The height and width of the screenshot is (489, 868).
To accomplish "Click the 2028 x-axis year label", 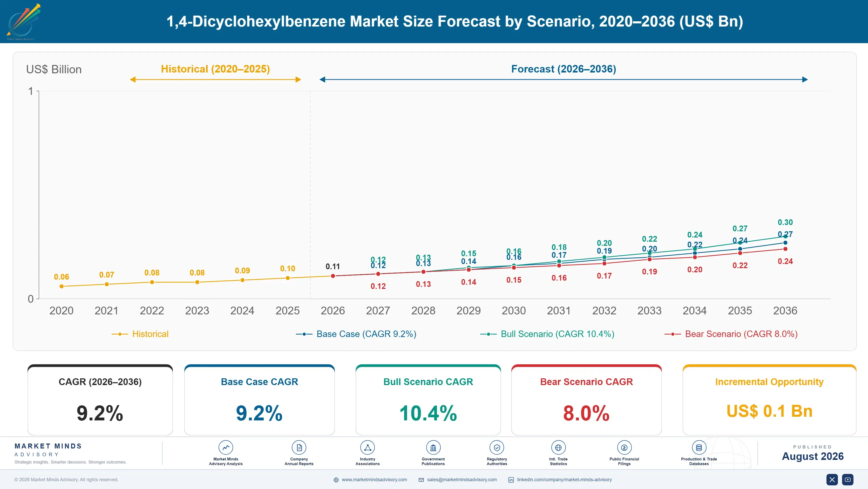I will tap(423, 310).
